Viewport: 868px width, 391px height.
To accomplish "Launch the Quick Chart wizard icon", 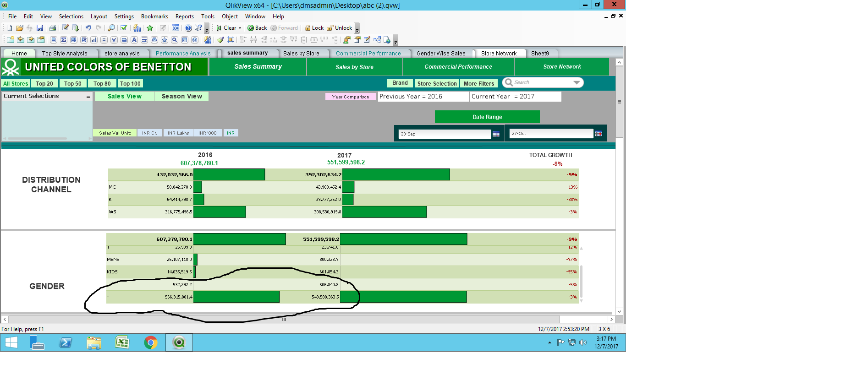I will click(x=137, y=28).
